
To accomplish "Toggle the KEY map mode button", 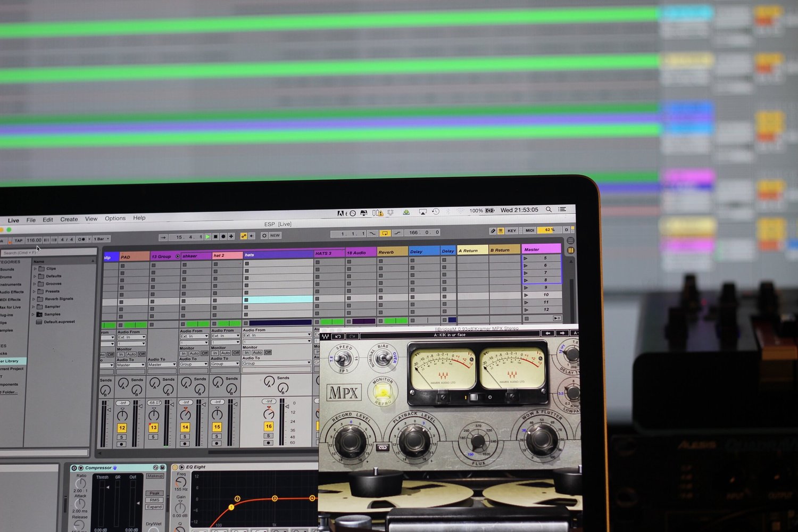I will pyautogui.click(x=512, y=230).
